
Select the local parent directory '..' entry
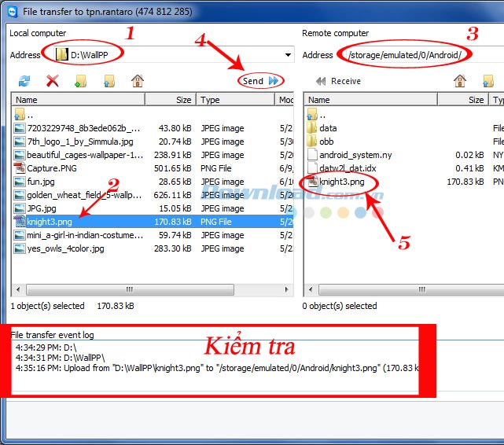[23, 115]
